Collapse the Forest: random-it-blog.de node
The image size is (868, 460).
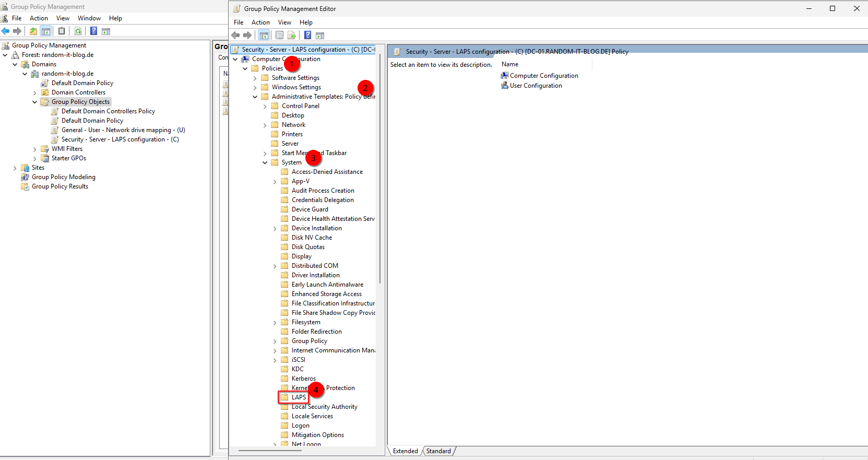(x=5, y=55)
